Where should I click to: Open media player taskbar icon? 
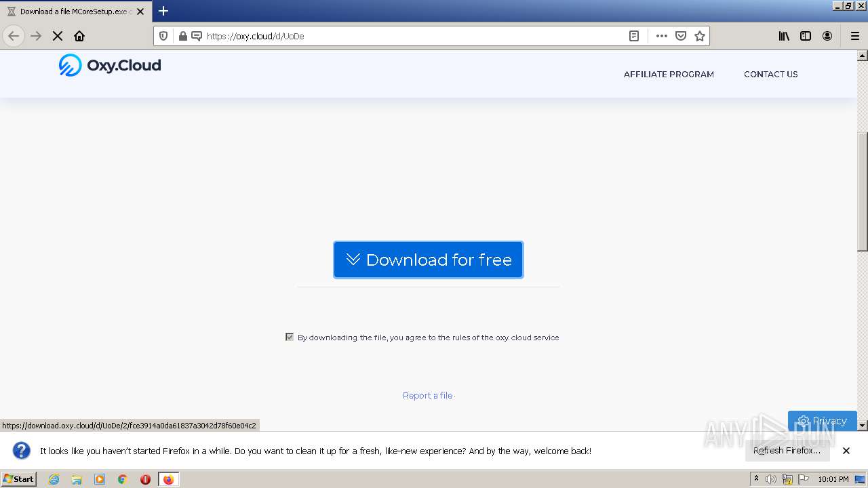coord(100,479)
